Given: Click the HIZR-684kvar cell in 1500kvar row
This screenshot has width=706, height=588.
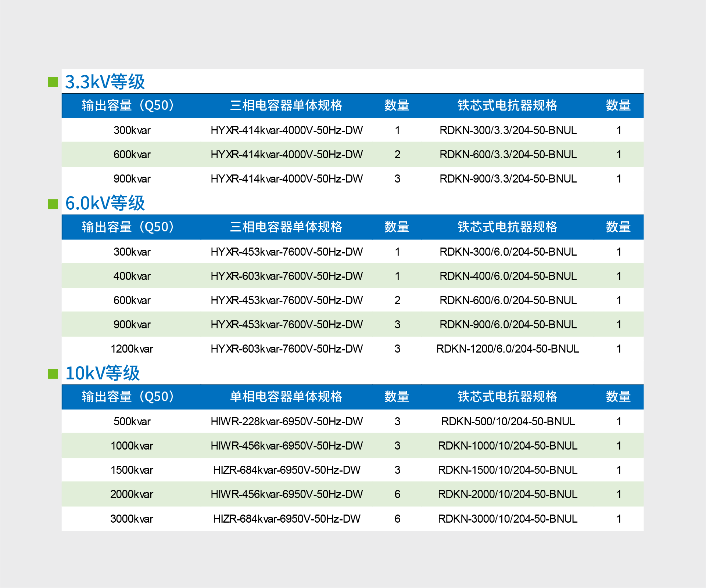Looking at the screenshot, I should (x=286, y=470).
